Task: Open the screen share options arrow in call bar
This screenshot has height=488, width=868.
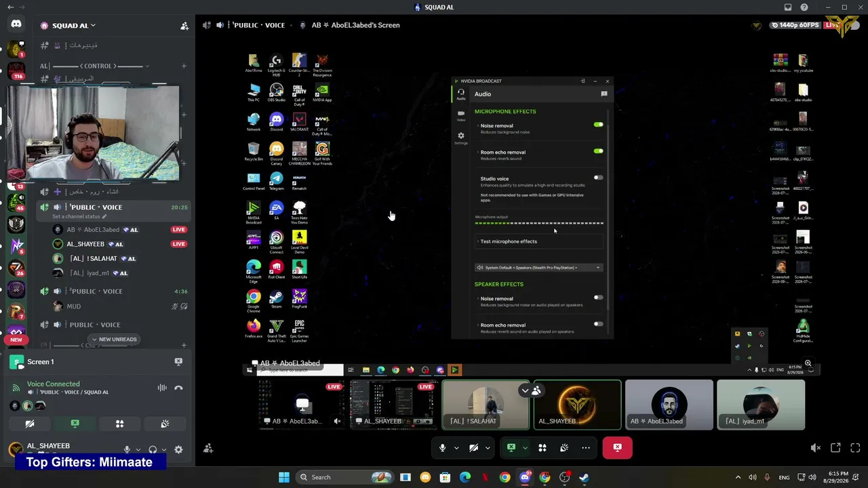Action: 525,448
